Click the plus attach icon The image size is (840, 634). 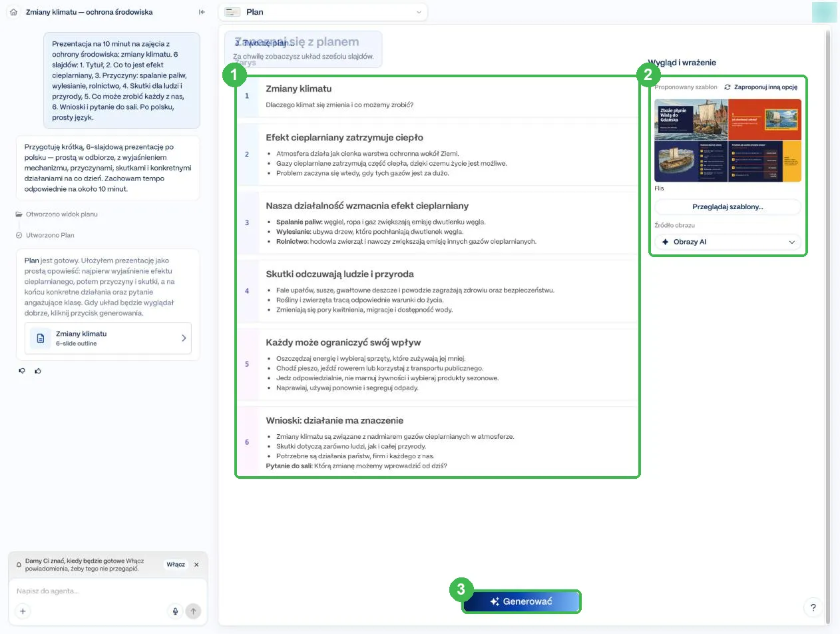[x=23, y=611]
